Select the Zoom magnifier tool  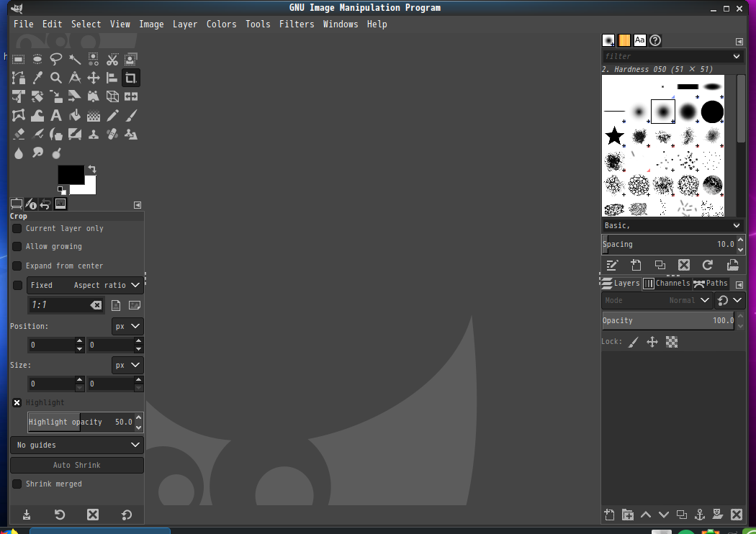click(x=56, y=78)
